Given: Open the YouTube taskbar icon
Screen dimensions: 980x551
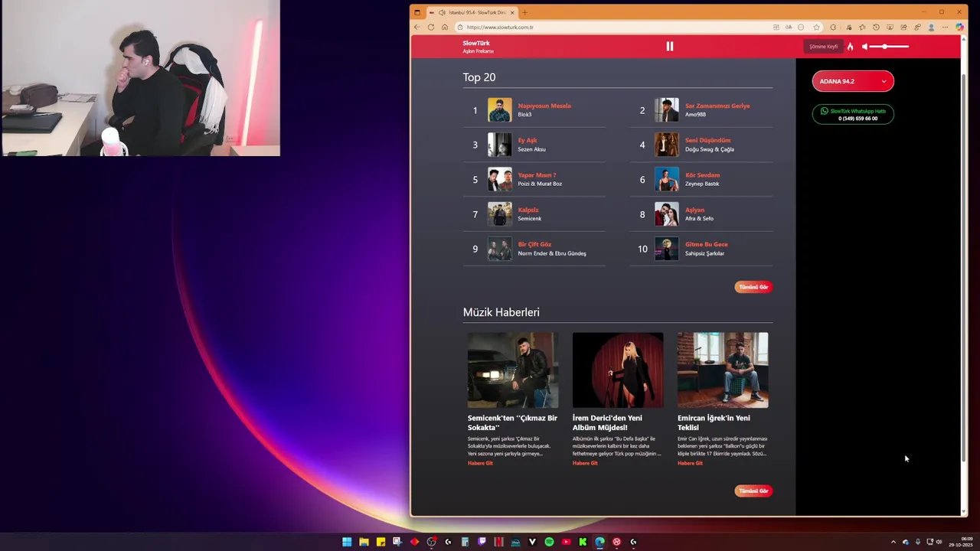Looking at the screenshot, I should click(x=566, y=542).
